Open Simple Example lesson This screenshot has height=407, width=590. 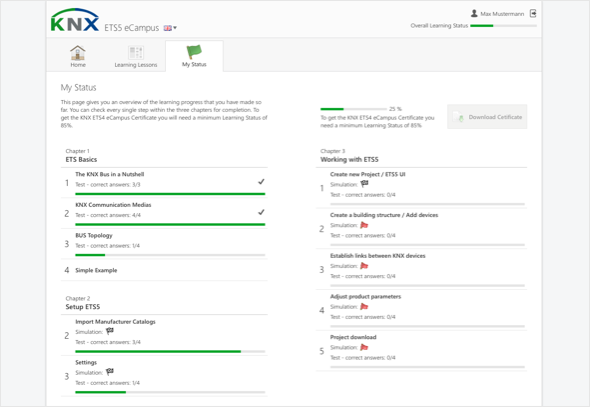96,270
